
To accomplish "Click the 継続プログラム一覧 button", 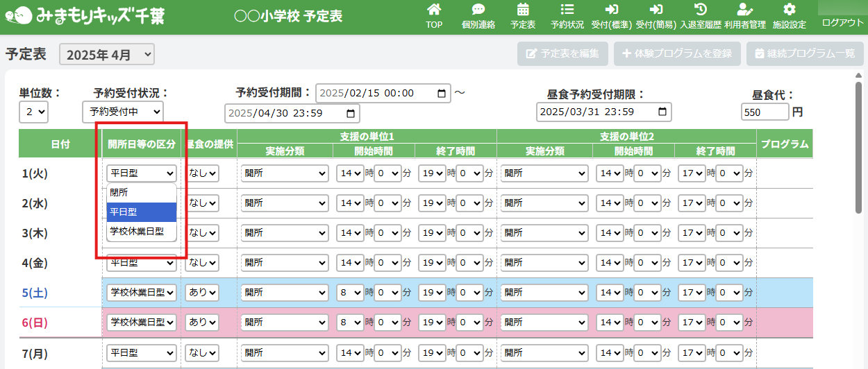I will [801, 53].
